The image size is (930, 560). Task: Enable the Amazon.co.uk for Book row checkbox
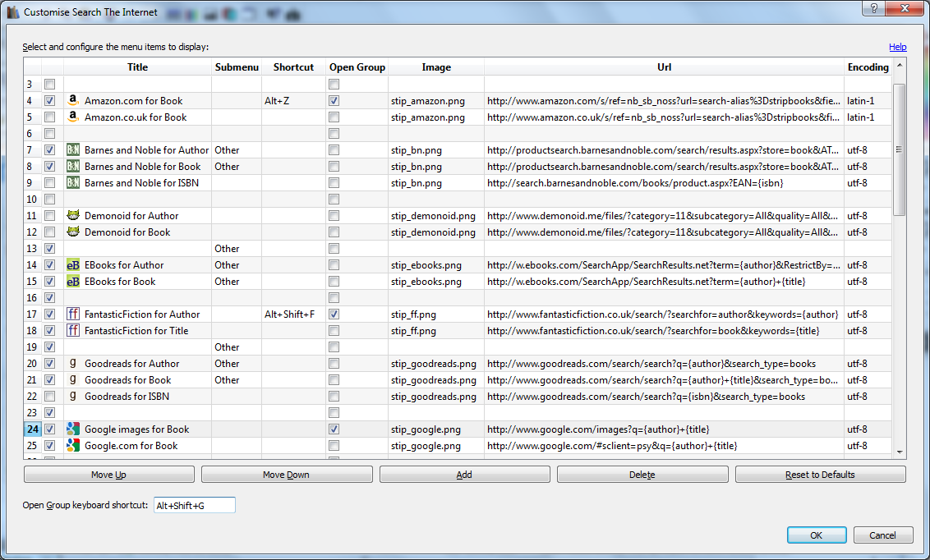[50, 117]
